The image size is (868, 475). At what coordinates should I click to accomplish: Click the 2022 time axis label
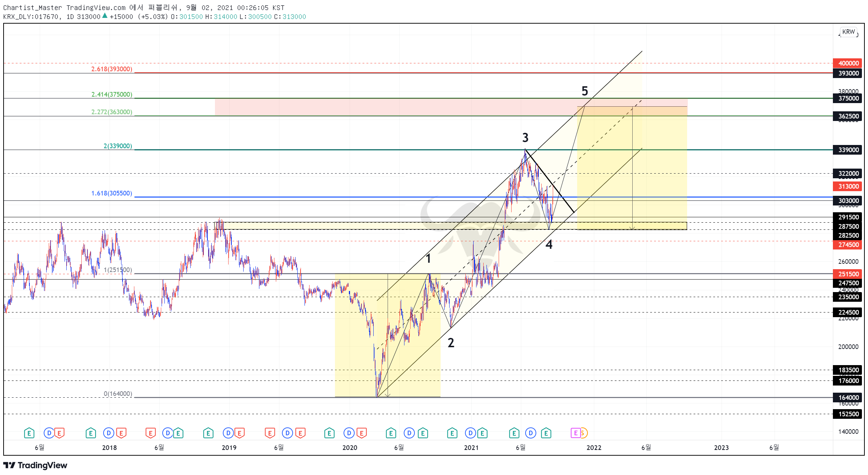(594, 447)
